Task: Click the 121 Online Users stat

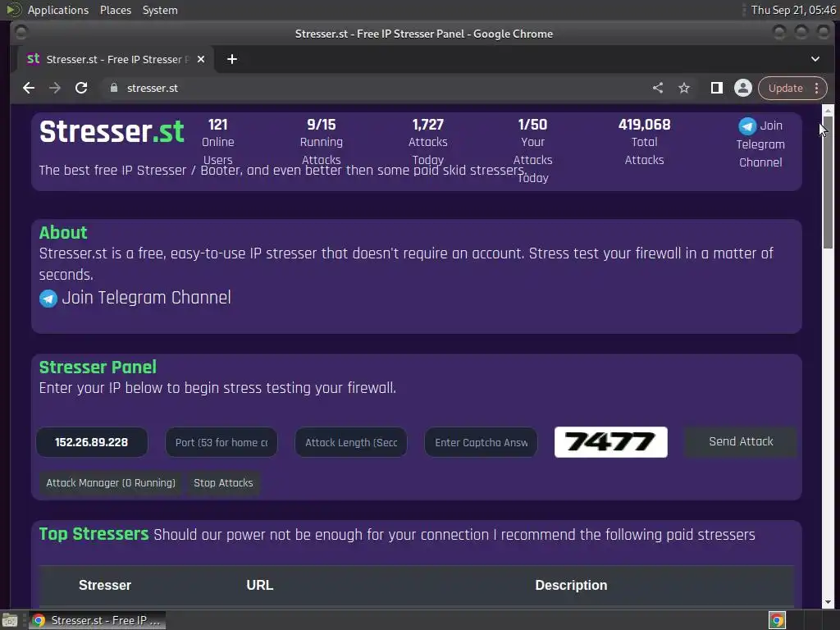Action: (x=218, y=142)
